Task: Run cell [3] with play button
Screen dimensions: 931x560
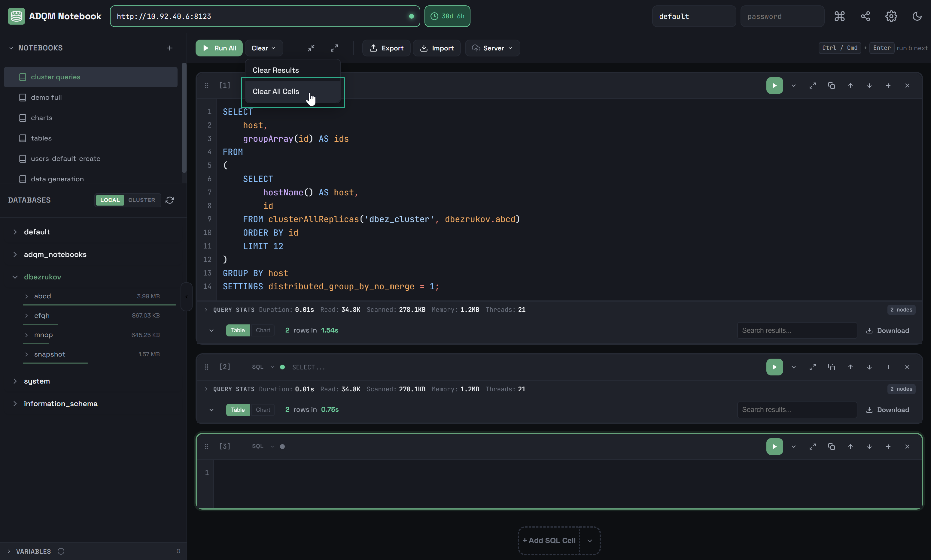Action: pos(774,447)
